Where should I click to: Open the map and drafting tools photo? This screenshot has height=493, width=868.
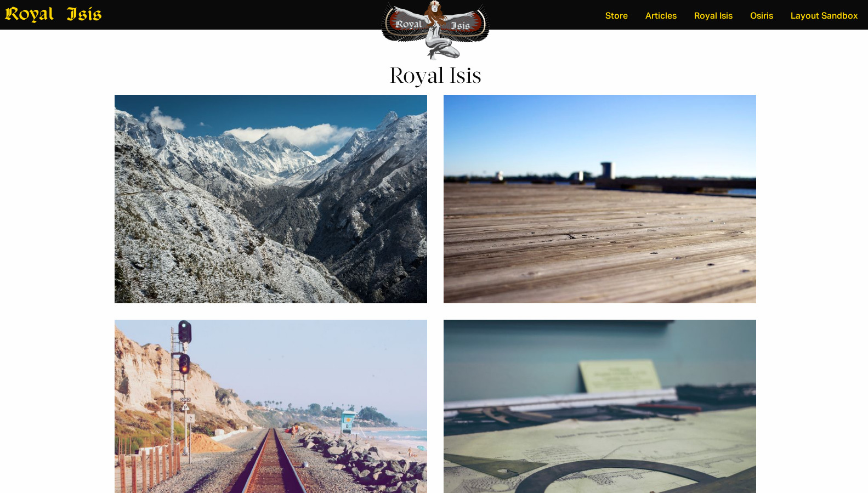(600, 406)
